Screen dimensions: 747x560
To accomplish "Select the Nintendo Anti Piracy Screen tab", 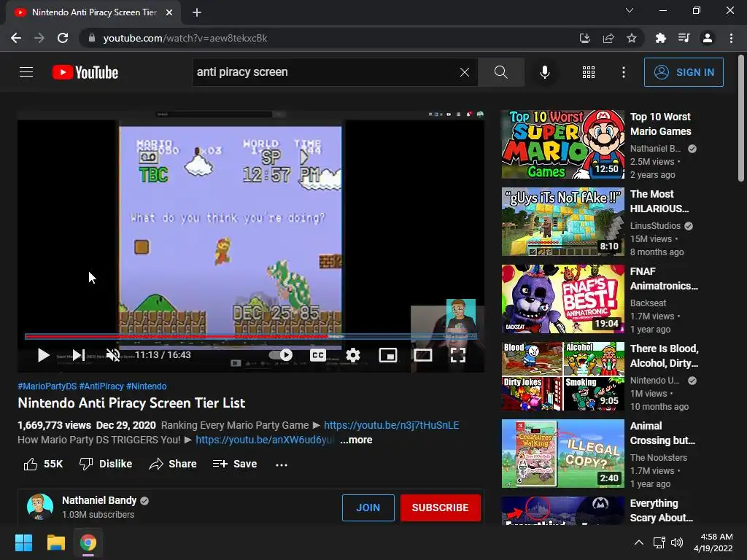I will tap(93, 12).
